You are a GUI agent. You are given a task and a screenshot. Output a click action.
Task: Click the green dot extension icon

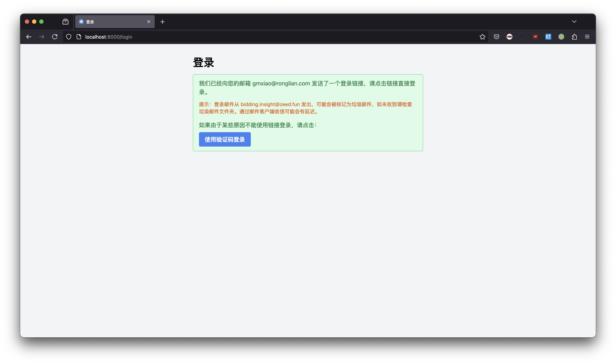(x=561, y=37)
